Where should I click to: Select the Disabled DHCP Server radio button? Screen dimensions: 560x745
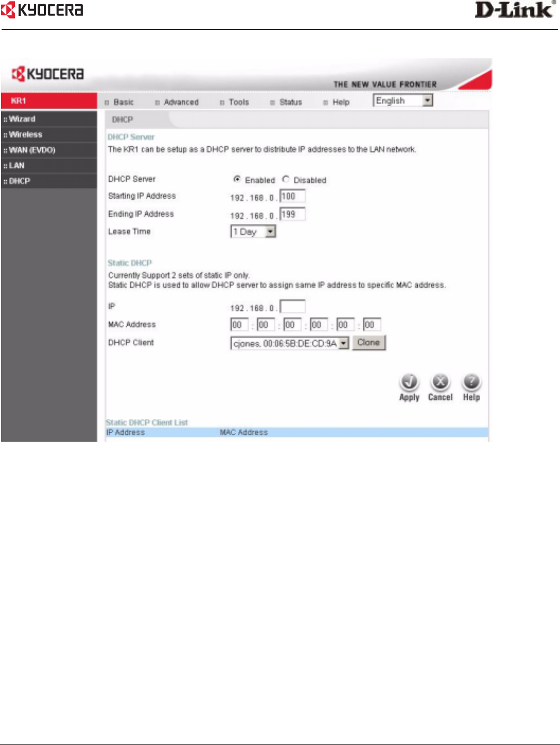(286, 179)
